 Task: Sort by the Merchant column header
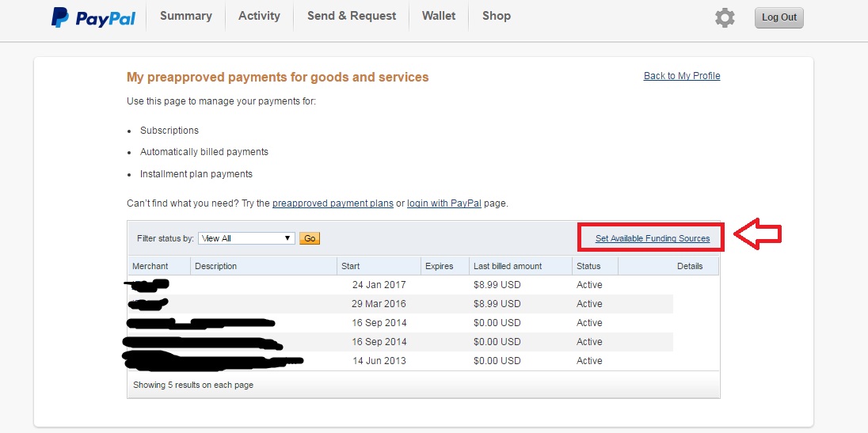click(x=150, y=266)
